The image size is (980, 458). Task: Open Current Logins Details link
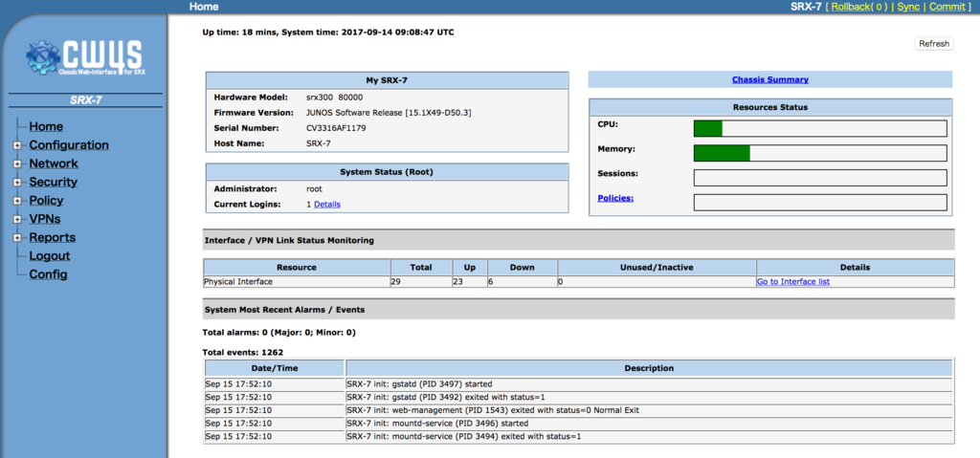327,205
